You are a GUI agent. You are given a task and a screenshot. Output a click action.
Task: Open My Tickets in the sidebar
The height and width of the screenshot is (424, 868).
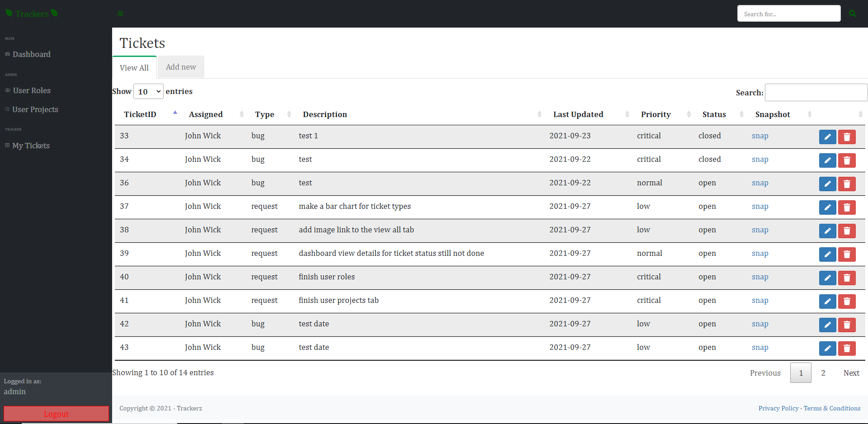pyautogui.click(x=31, y=146)
